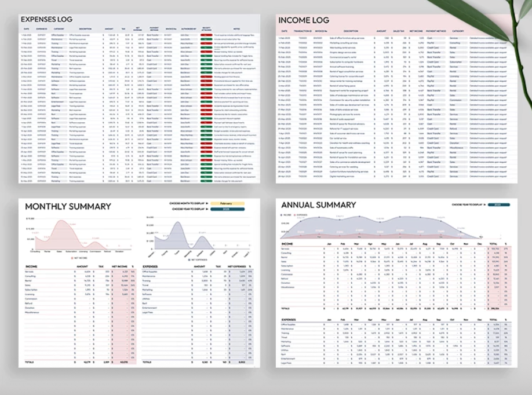Toggle the receipt status on the Training expense row

click(205, 43)
